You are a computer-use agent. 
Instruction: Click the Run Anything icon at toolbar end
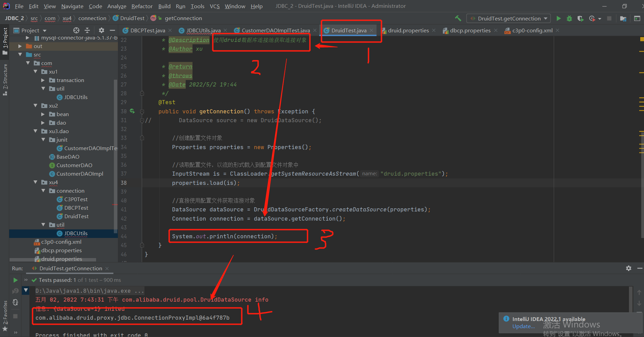point(637,18)
